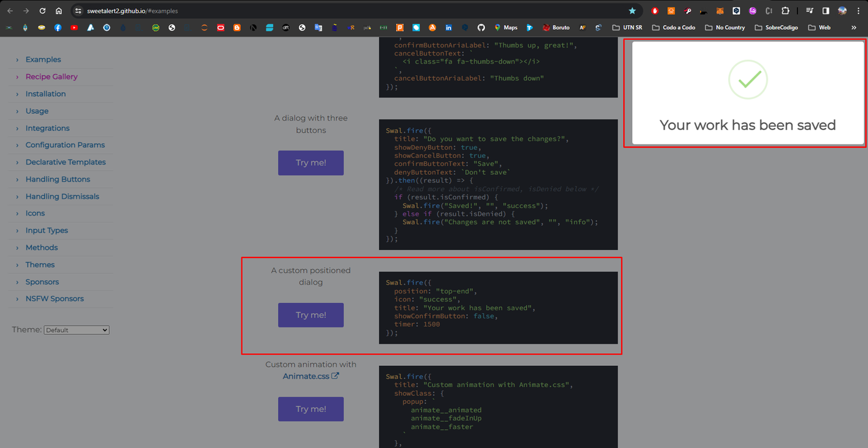Open the Animate.css external link
Screen dimensions: 868x448
[x=311, y=376]
